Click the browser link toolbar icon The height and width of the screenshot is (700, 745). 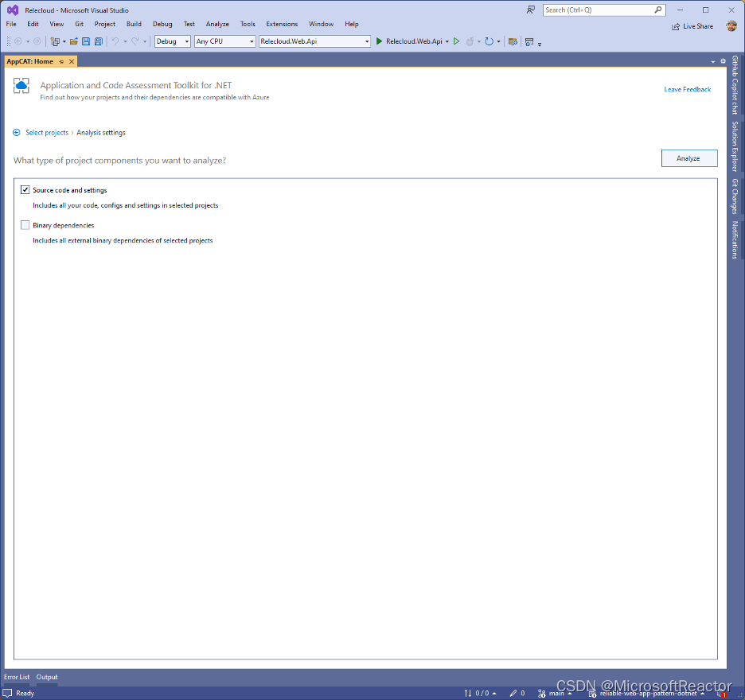(513, 41)
